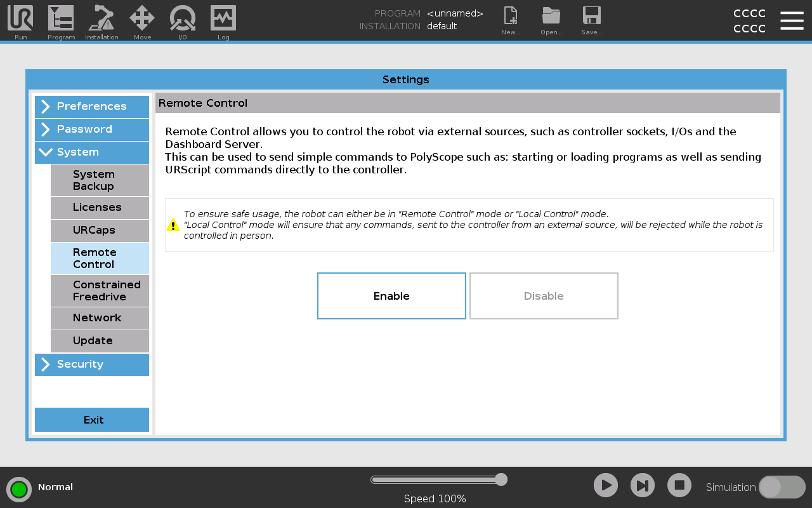Adjust the Speed slider handle
The height and width of the screenshot is (508, 812).
click(x=501, y=479)
